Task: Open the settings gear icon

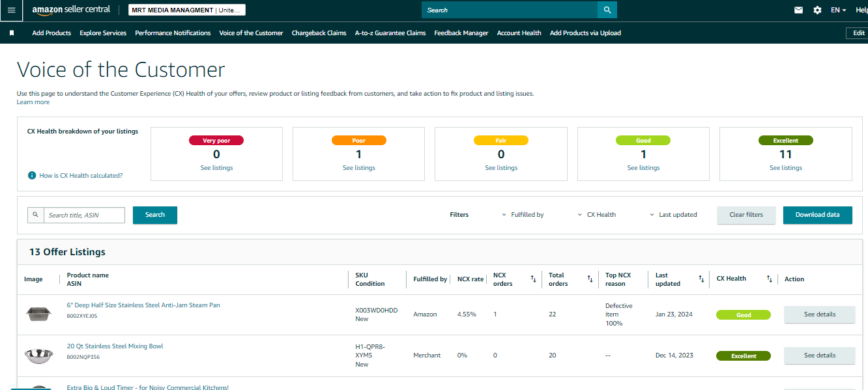Action: 817,10
